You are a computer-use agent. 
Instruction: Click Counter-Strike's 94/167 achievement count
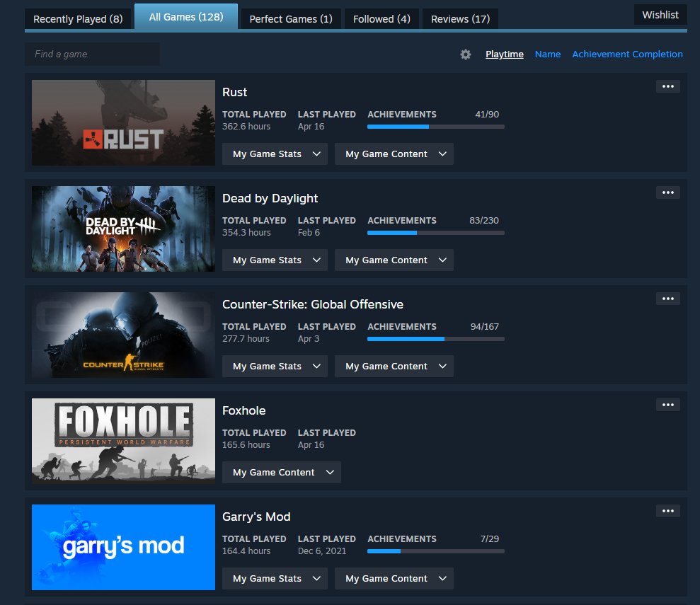484,327
